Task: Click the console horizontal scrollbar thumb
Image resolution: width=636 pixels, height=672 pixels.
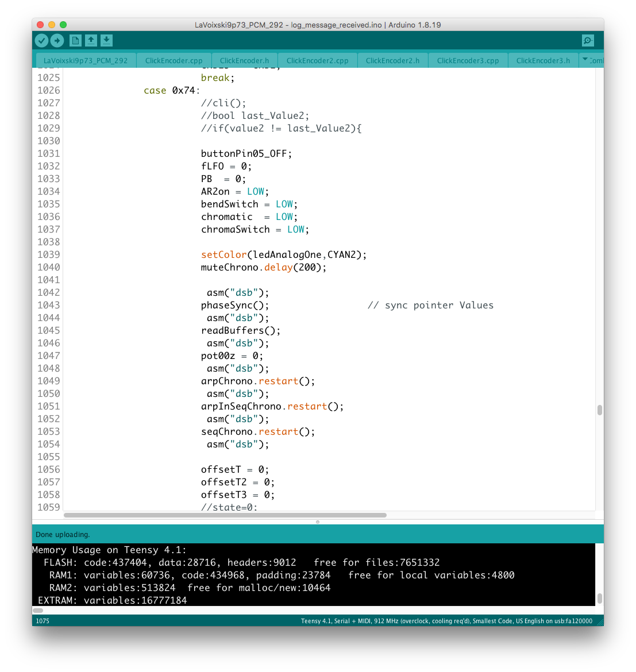Action: coord(38,611)
